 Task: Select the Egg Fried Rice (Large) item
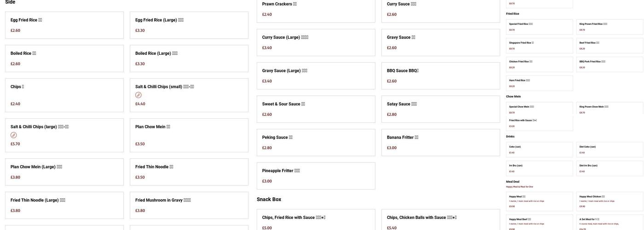pos(189,25)
